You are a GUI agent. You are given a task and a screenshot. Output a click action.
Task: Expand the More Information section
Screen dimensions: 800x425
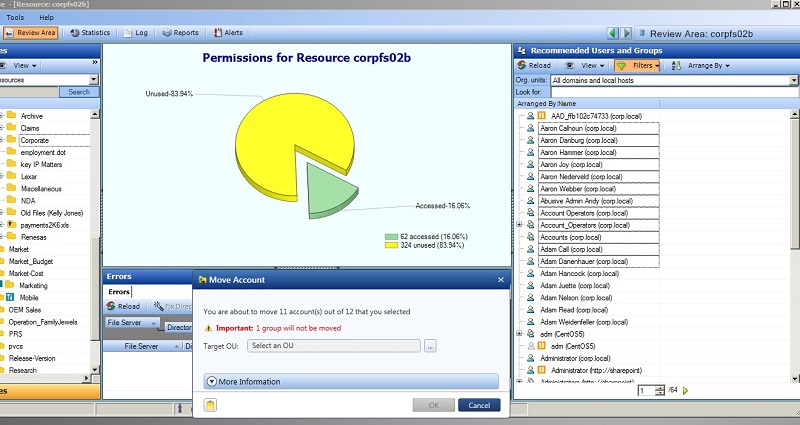351,381
